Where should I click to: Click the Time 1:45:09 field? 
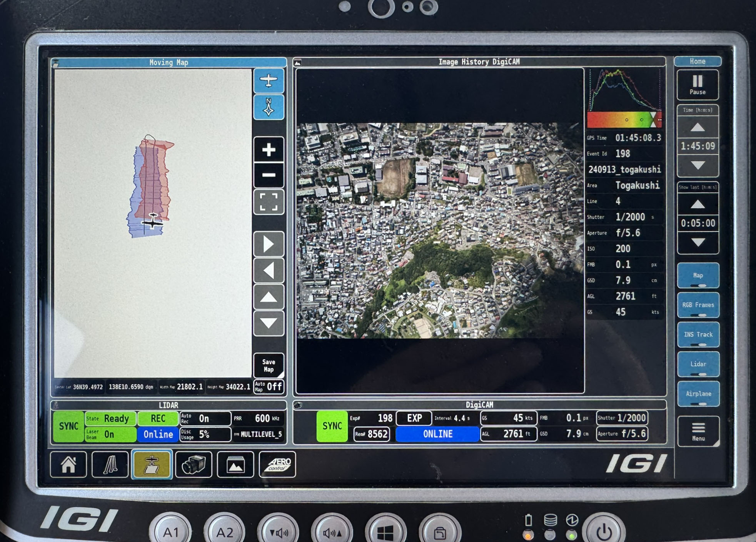click(x=698, y=146)
